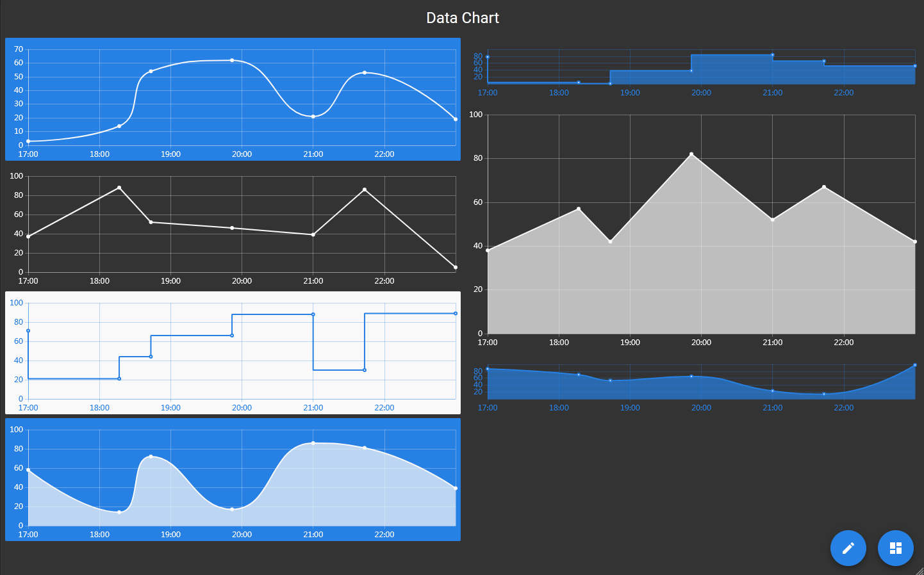The image size is (924, 575).
Task: Select the highest peak point of gray area chart
Action: pyautogui.click(x=691, y=154)
